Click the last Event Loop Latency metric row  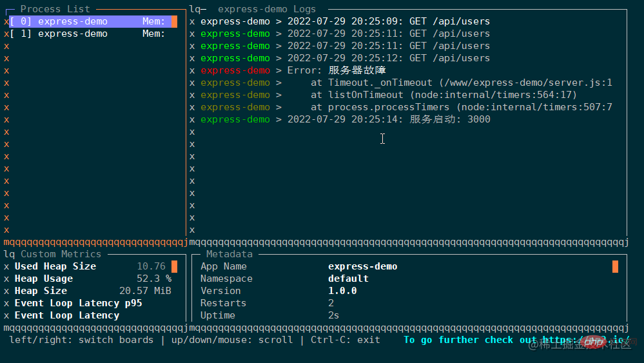coord(67,316)
